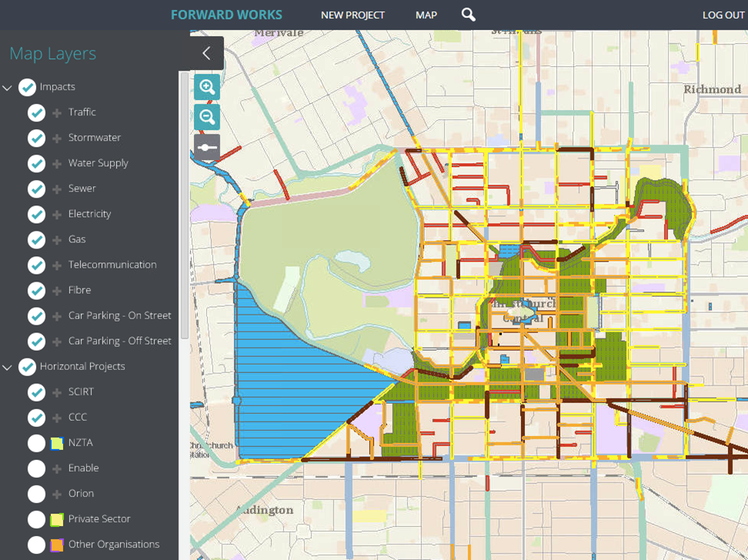This screenshot has height=560, width=748.
Task: Open the map slider tool button
Action: click(x=207, y=148)
